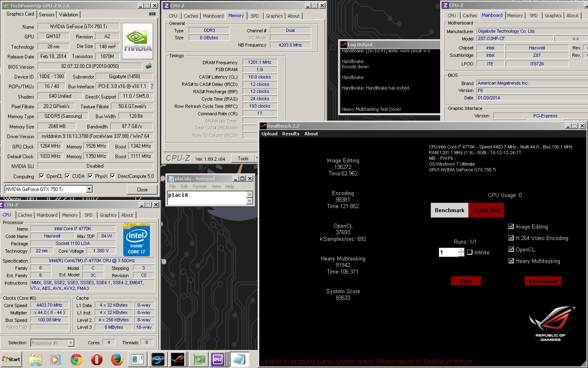
Task: Click the red Screenshot button in RealBench
Action: point(543,281)
